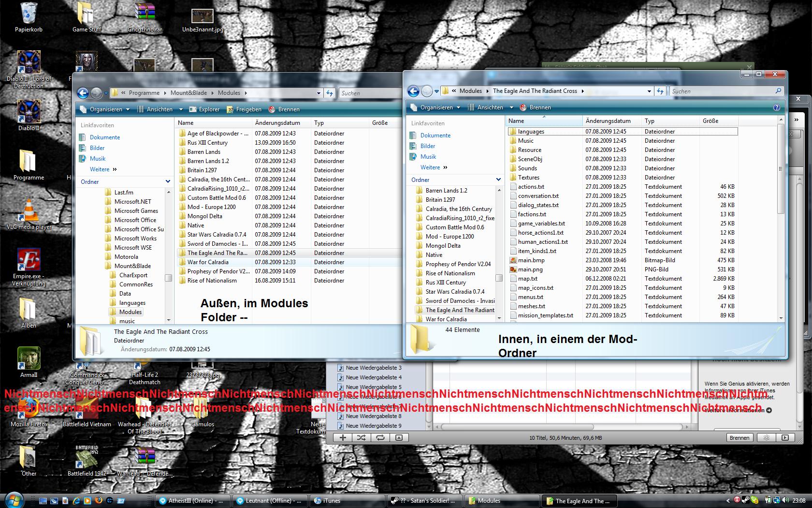The image size is (812, 508).
Task: Open the Game Stuff desktop folder
Action: (x=87, y=17)
